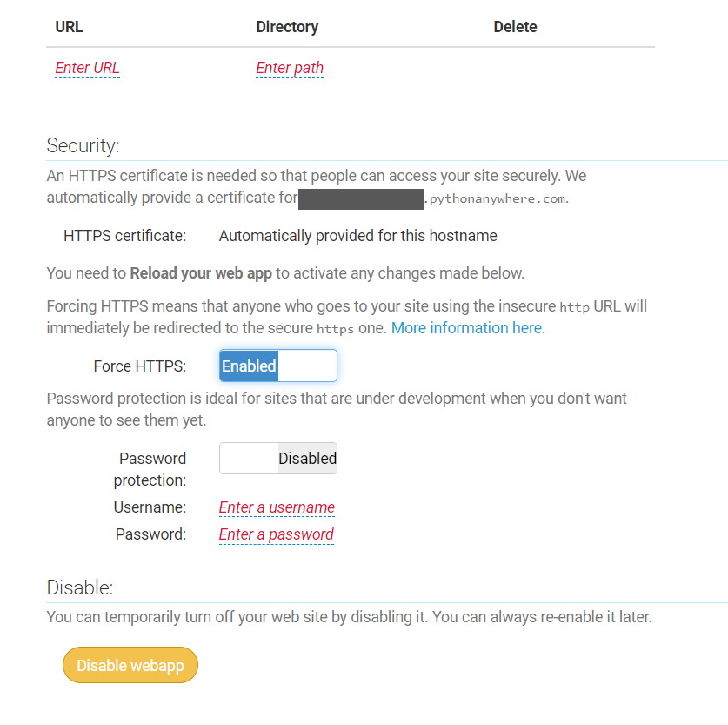Click the URL column header
Viewport: 728px width, 725px height.
(69, 27)
